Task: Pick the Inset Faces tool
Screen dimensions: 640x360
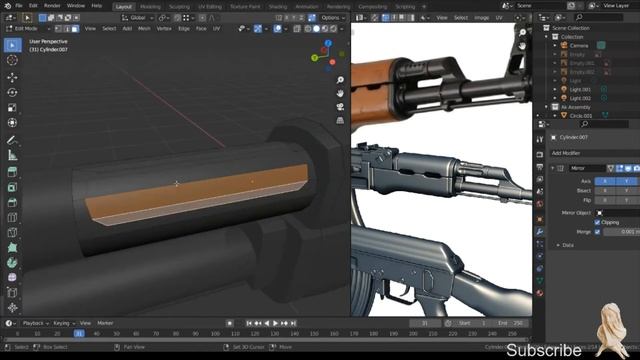Action: point(12,187)
